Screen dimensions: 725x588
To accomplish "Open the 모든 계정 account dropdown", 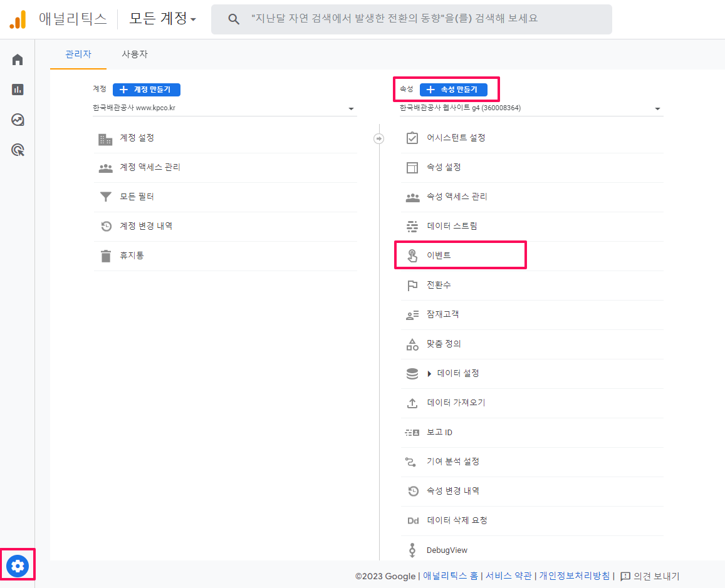I will click(162, 19).
